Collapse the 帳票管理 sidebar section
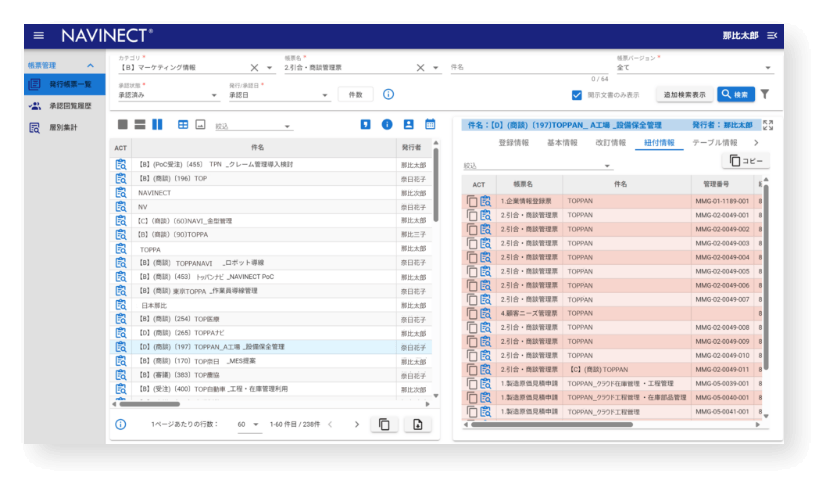Viewport: 832px width, 492px height. 90,65
